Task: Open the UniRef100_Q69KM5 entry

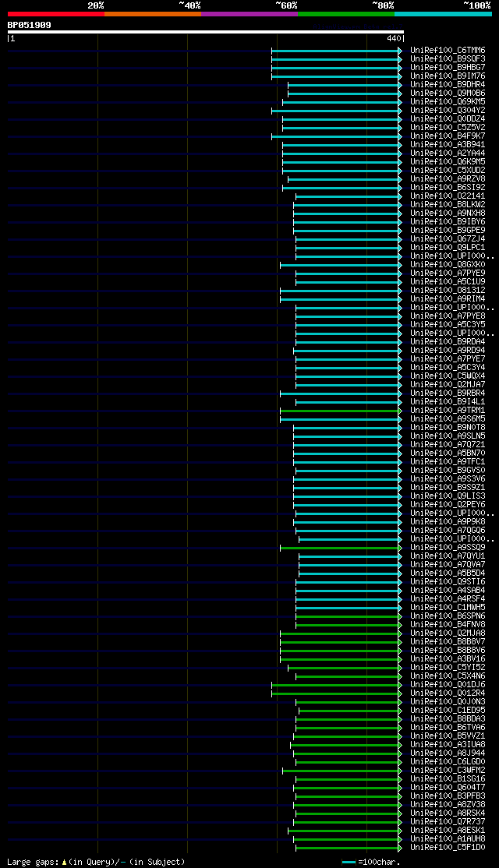Action: pyautogui.click(x=448, y=102)
